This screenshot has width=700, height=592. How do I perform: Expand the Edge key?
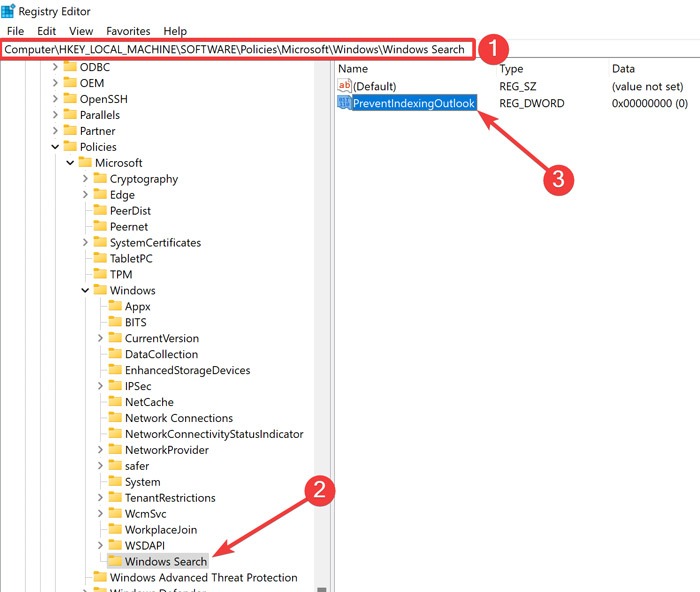(x=85, y=195)
